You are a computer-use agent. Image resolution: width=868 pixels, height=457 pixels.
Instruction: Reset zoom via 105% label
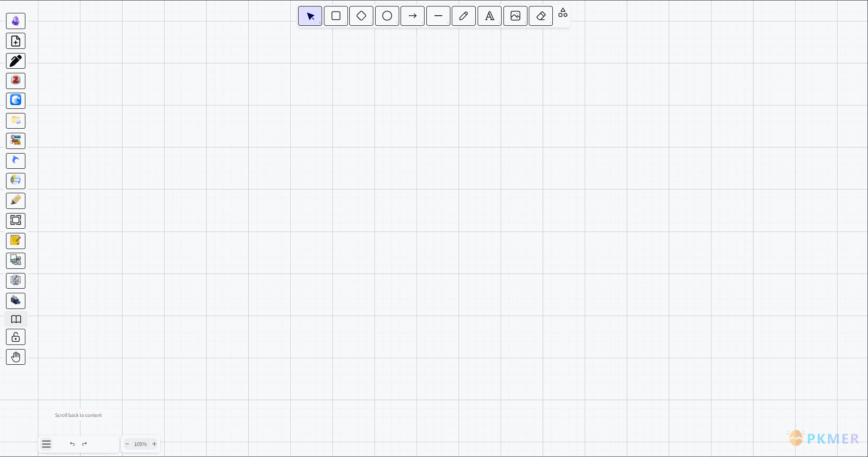[140, 444]
